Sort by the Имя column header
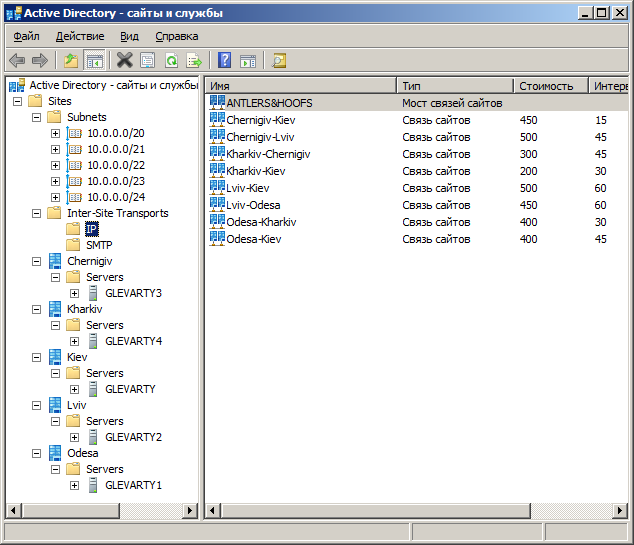The height and width of the screenshot is (545, 634). 301,86
